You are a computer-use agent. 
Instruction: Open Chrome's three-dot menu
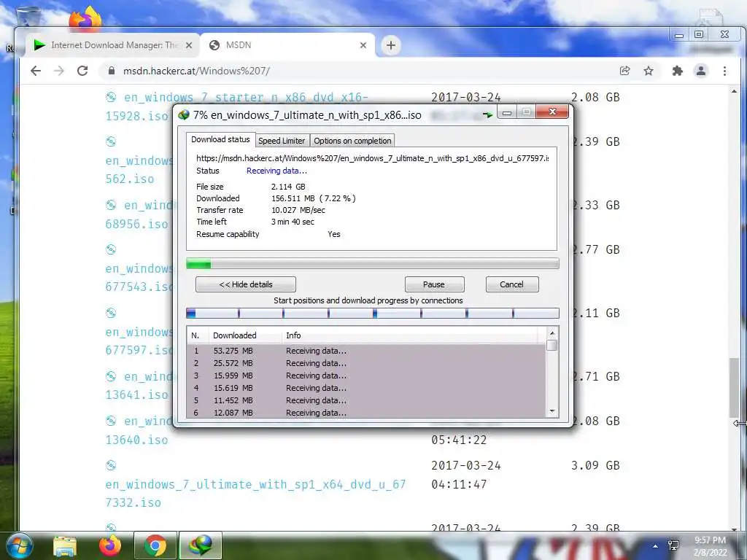point(724,71)
